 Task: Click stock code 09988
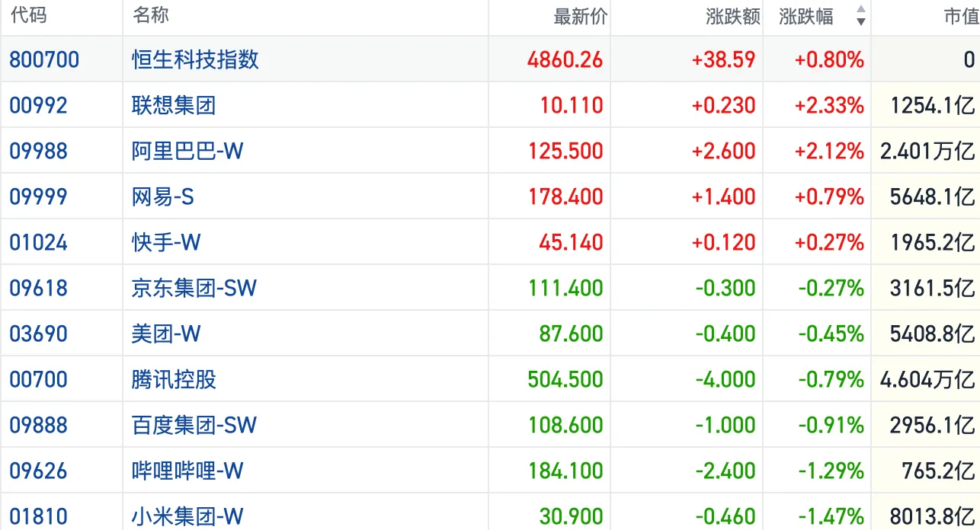[x=38, y=151]
